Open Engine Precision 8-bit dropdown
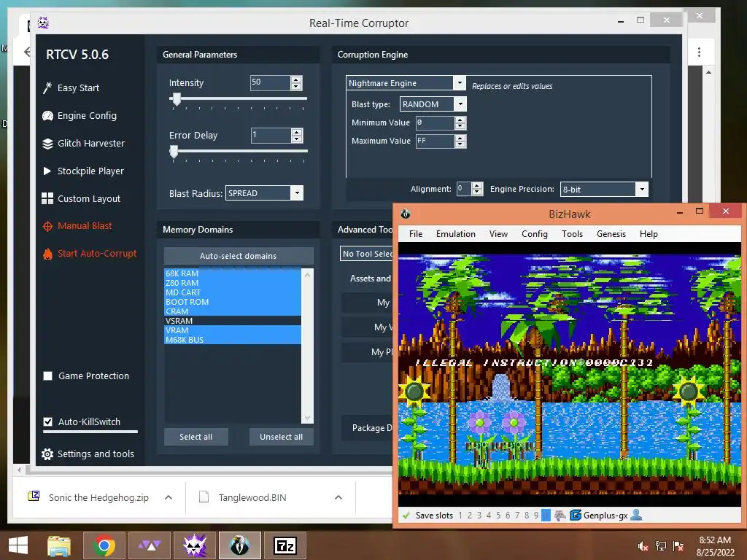This screenshot has width=747, height=560. 642,189
